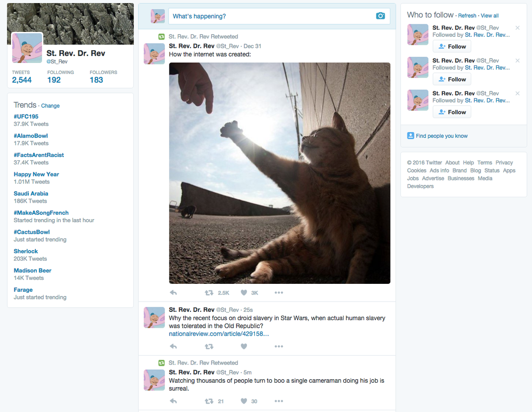Retweet the droid slavery Star Wars tweet

tap(209, 346)
